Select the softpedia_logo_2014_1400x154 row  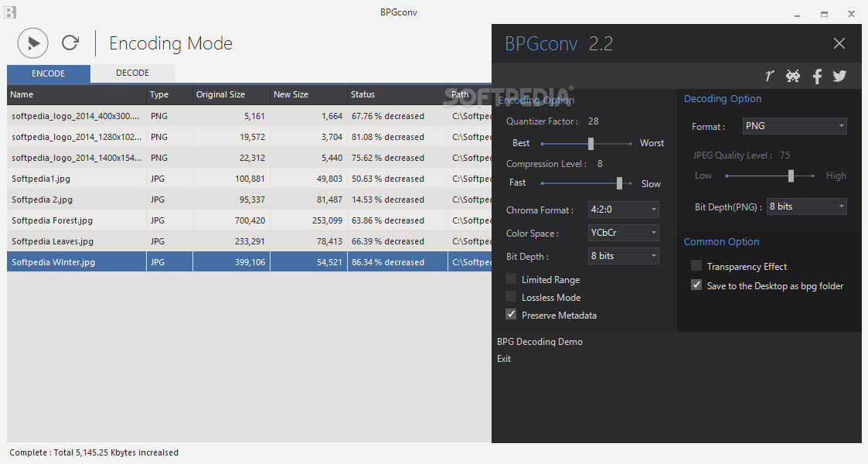click(249, 158)
